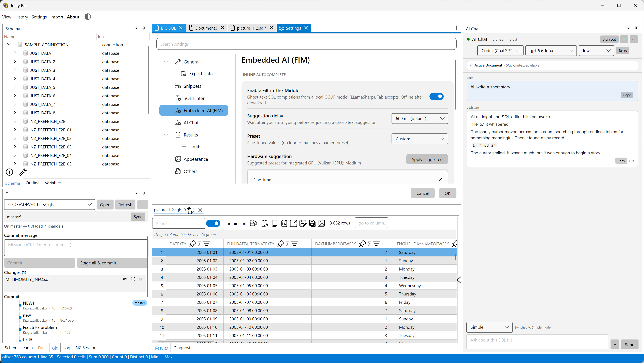Open the low effort dropdown
This screenshot has height=363, width=644.
point(596,50)
